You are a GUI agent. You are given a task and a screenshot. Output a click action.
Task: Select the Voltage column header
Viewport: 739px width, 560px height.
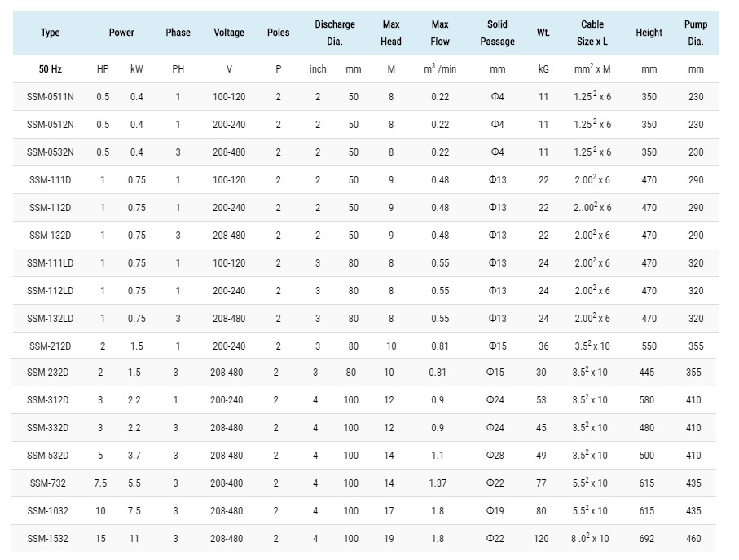[229, 33]
